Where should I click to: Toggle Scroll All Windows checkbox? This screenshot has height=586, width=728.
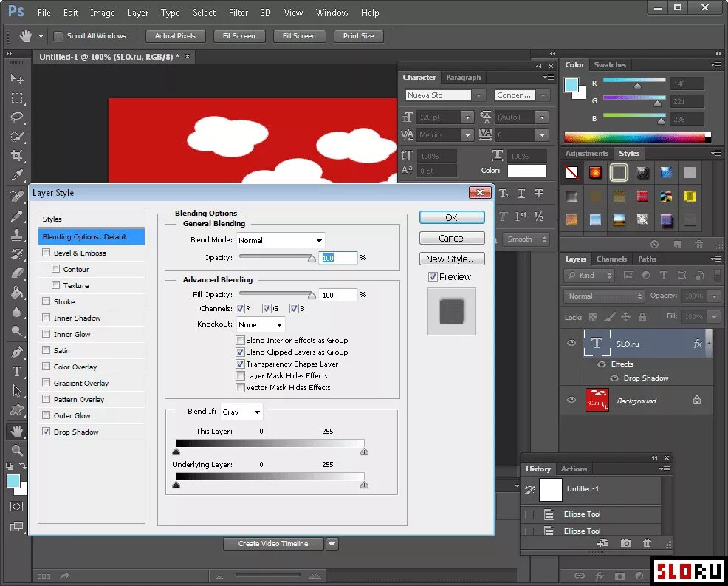[x=58, y=35]
